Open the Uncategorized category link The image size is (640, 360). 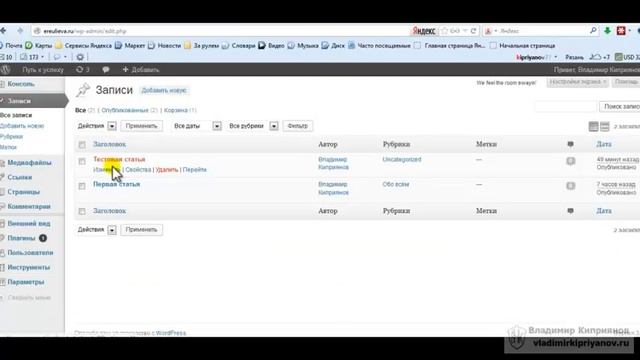coord(402,160)
